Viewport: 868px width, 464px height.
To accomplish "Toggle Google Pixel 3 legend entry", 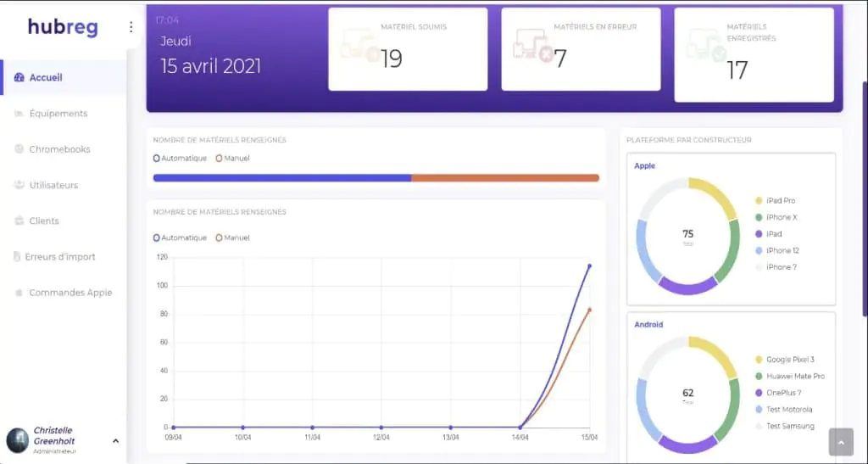I will click(785, 360).
